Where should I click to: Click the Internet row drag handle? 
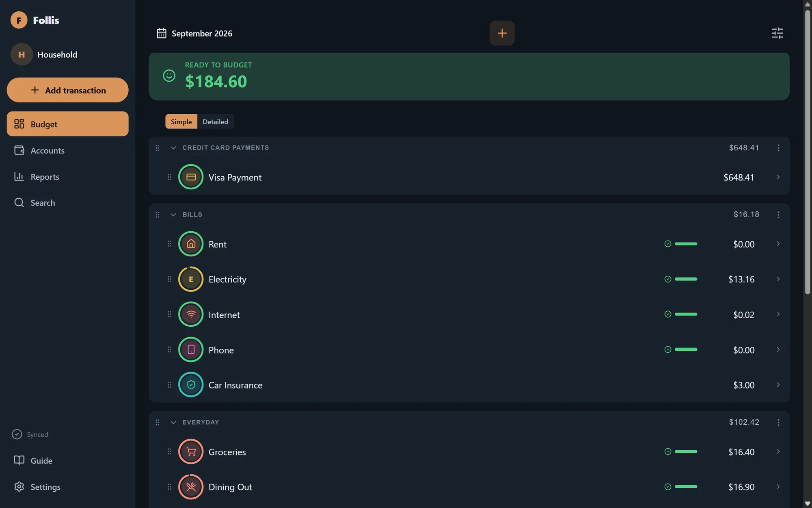tap(169, 314)
